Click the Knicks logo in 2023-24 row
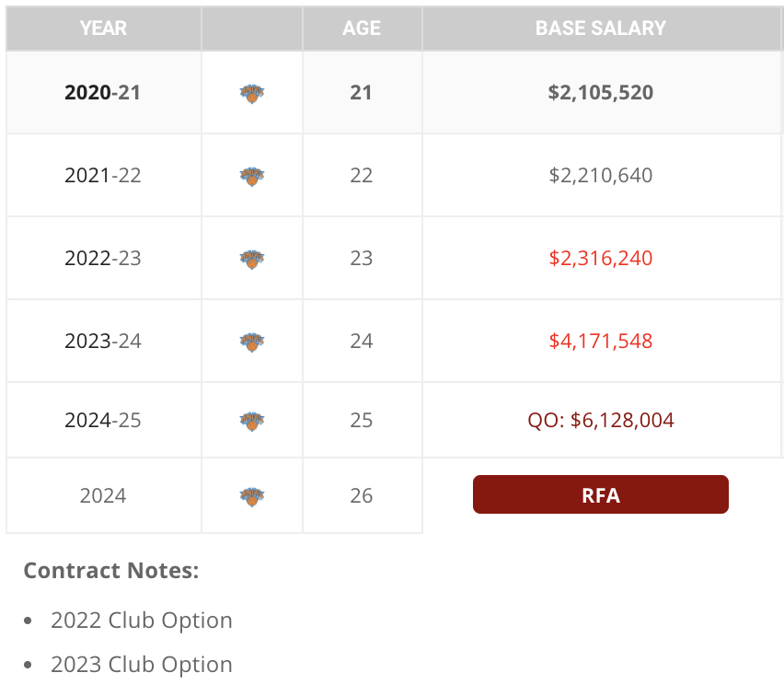The width and height of the screenshot is (784, 696). click(252, 342)
